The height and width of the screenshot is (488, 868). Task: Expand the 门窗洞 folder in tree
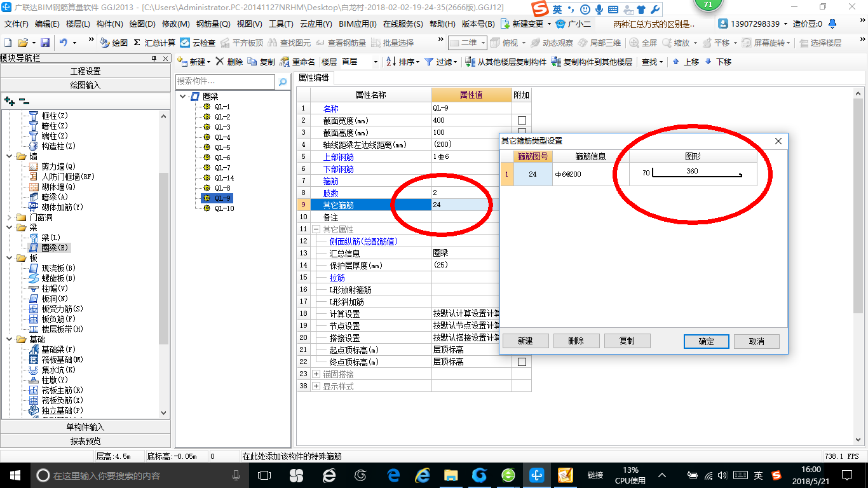pos(9,217)
